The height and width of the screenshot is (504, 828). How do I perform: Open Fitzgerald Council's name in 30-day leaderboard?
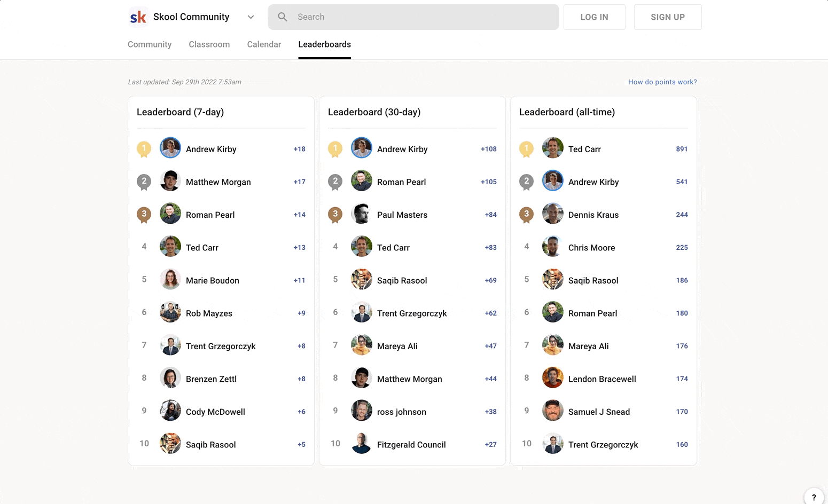(x=411, y=445)
